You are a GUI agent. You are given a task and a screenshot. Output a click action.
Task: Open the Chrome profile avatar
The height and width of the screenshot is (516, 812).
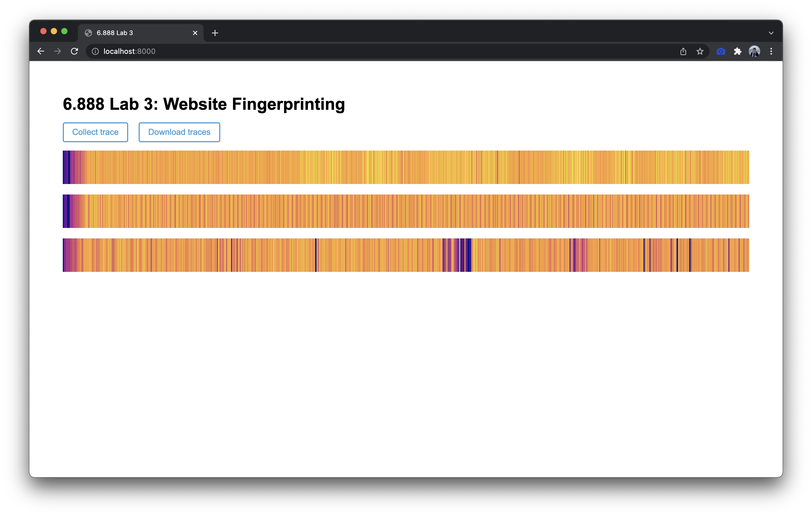tap(754, 51)
